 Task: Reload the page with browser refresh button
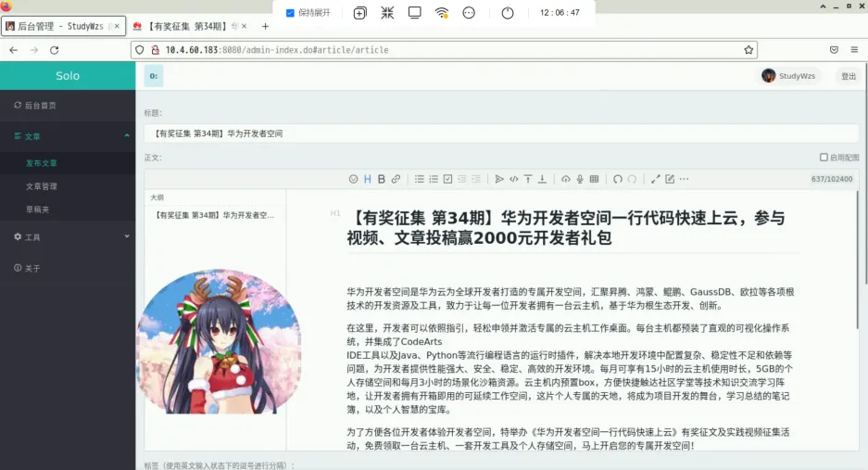click(55, 50)
